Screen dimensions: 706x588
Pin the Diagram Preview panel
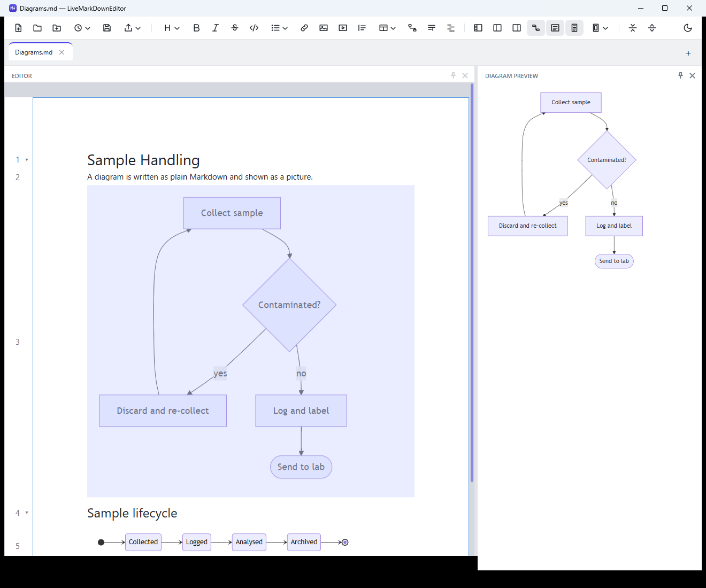point(680,75)
